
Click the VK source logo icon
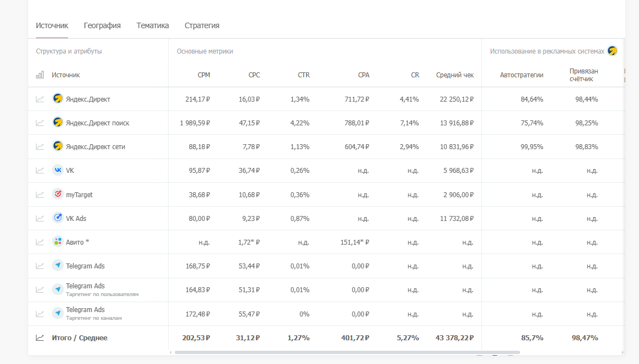pos(57,170)
